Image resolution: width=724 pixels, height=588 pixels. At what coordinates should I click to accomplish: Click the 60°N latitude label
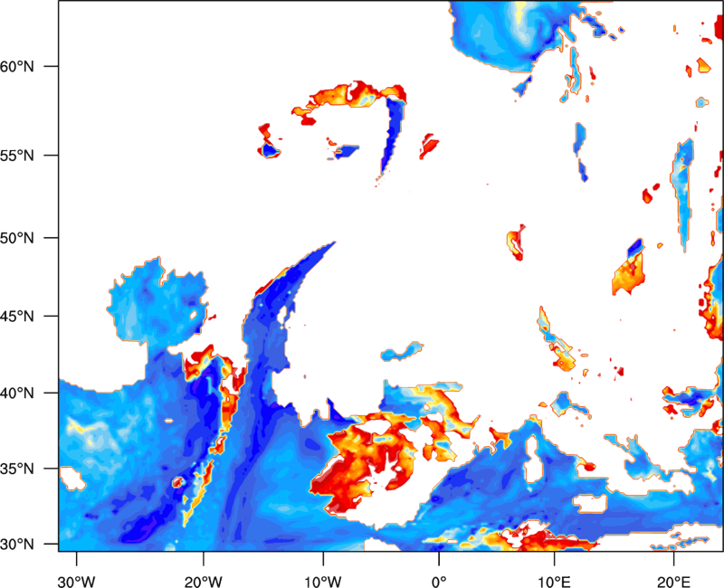tap(17, 66)
